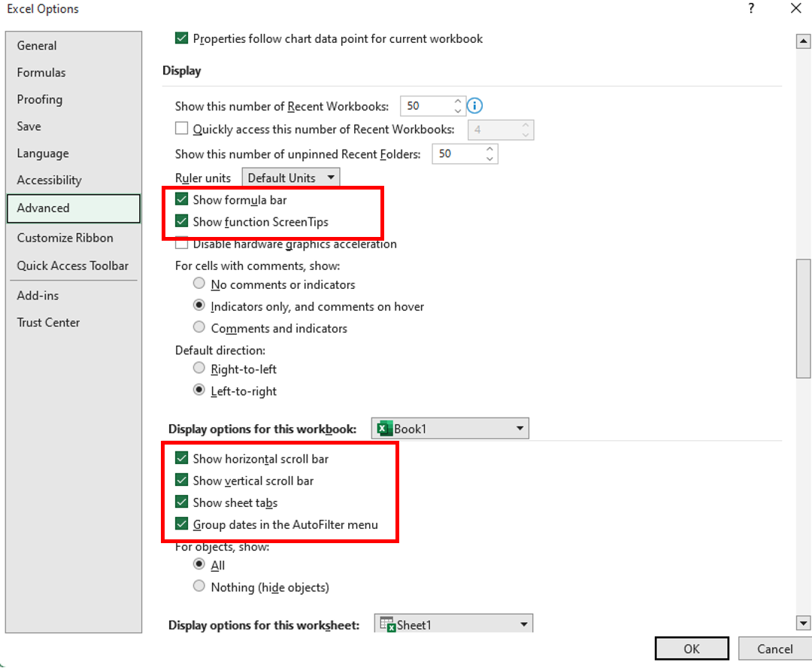Viewport: 812px width, 668px height.
Task: Click the help question mark icon
Action: point(751,8)
